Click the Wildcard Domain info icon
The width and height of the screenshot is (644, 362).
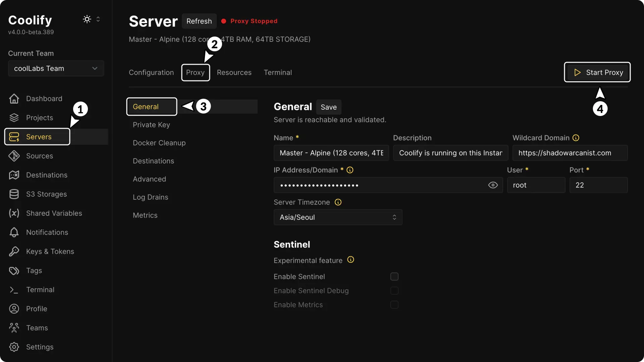point(576,138)
